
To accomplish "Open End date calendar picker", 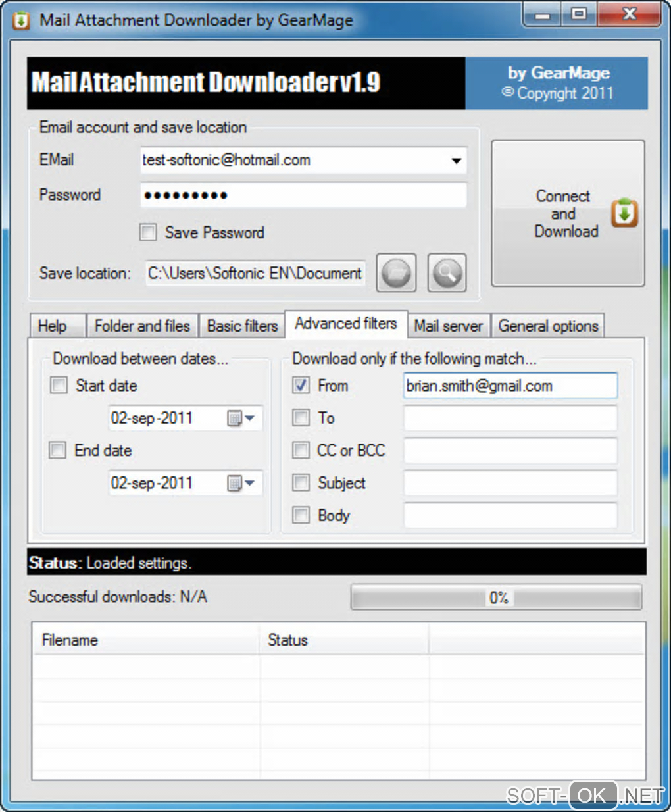I will pos(241,483).
